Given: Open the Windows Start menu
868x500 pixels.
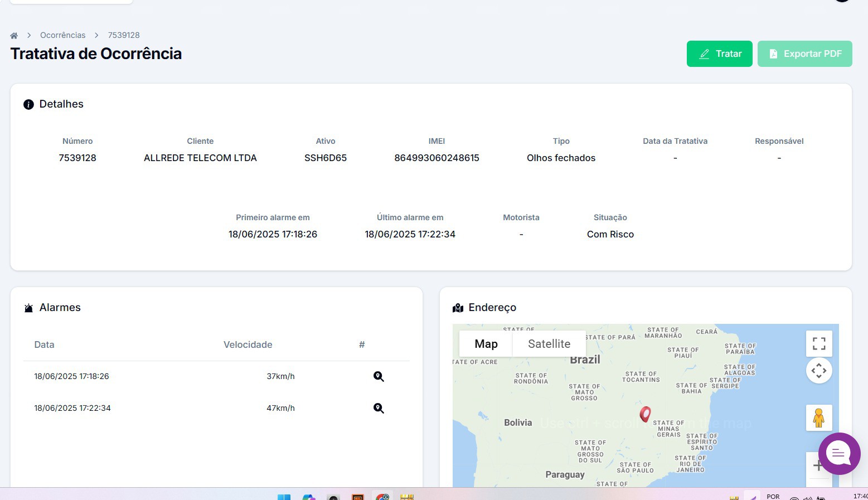Looking at the screenshot, I should (284, 497).
